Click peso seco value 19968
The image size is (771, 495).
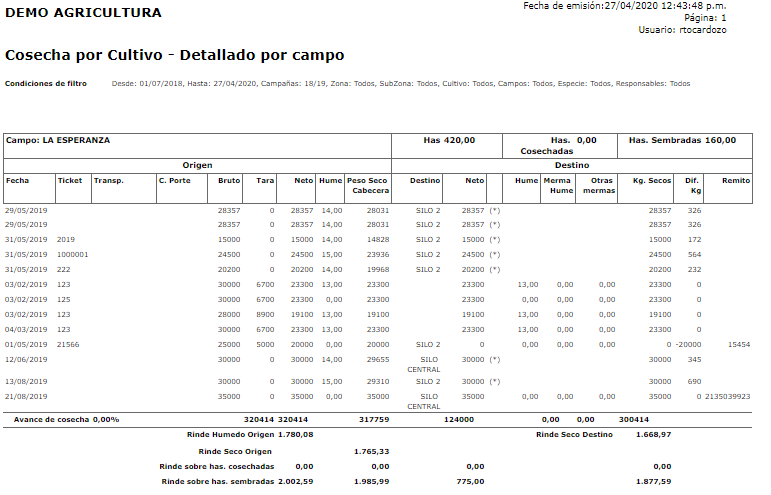point(378,270)
